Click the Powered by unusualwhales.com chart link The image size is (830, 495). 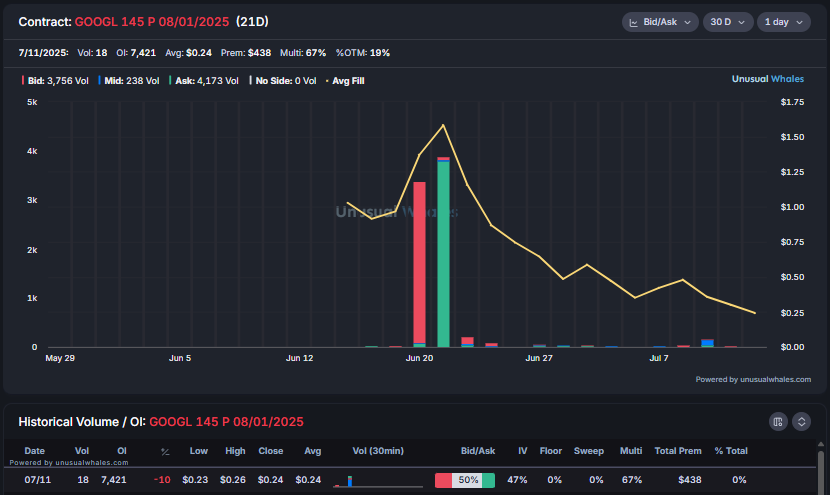point(753,380)
